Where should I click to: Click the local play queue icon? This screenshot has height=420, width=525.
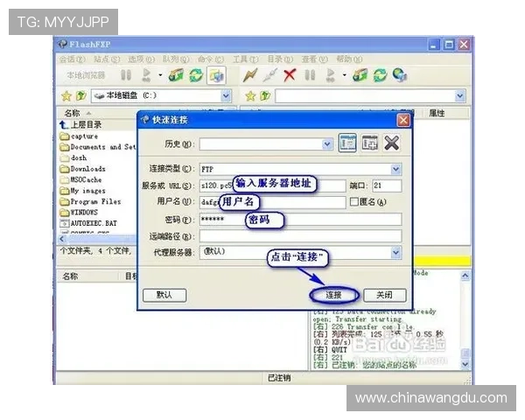point(146,75)
